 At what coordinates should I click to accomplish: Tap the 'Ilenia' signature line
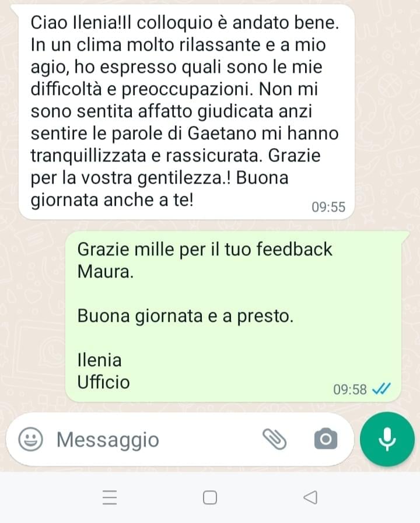tap(99, 360)
